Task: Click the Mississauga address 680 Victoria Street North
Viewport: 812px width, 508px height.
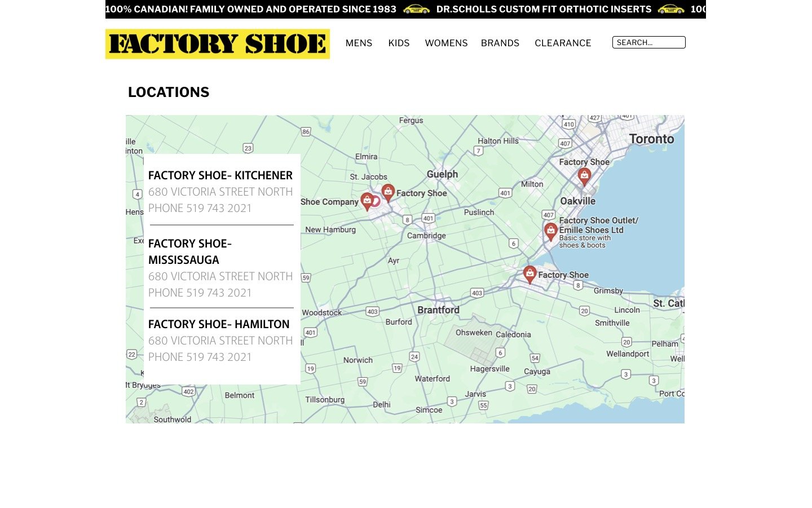Action: coord(220,276)
